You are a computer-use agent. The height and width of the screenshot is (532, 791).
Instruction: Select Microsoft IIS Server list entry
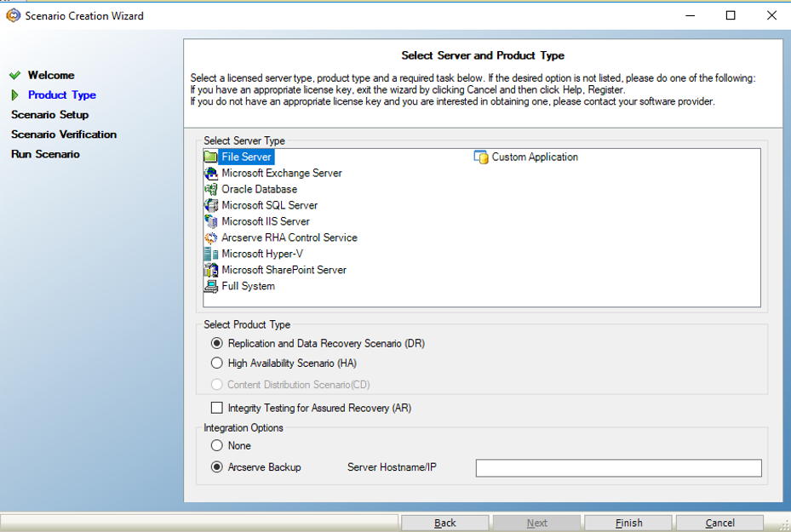click(266, 221)
